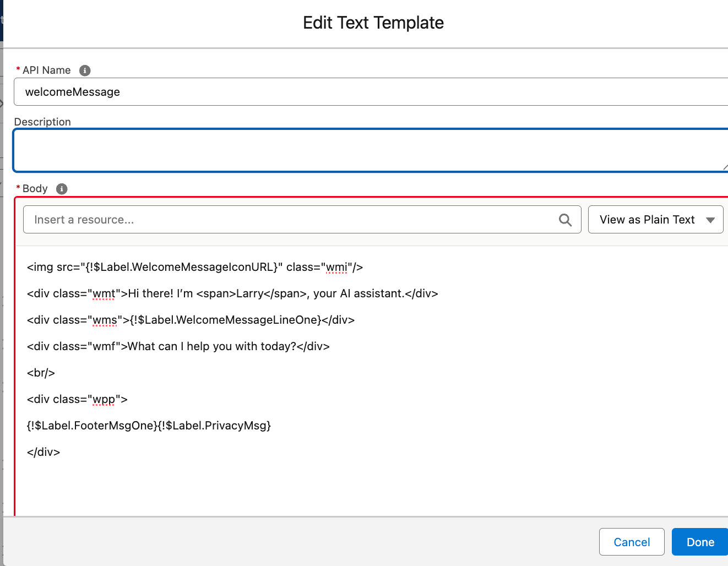This screenshot has height=566, width=728.
Task: Click the resize handle on the Description box
Action: pos(724,166)
